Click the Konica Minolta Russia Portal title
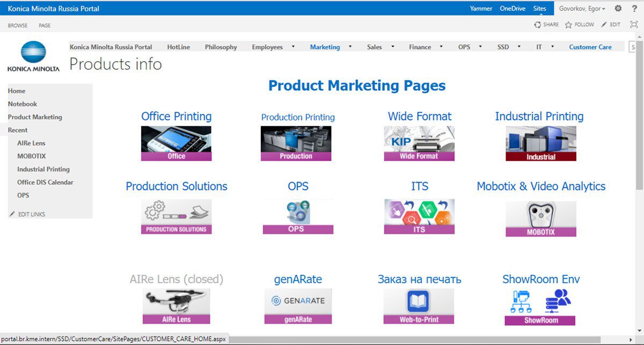This screenshot has width=644, height=345. (x=54, y=9)
